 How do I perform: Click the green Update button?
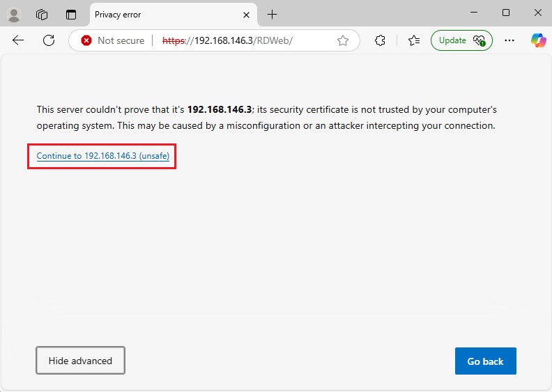(461, 40)
